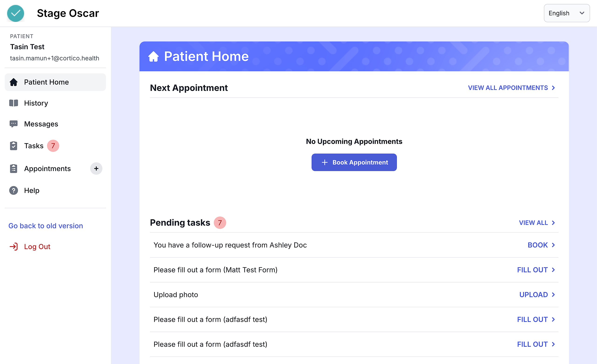The image size is (597, 364).
Task: Click the Stage Oscar teal checkmark logo
Action: point(15,13)
